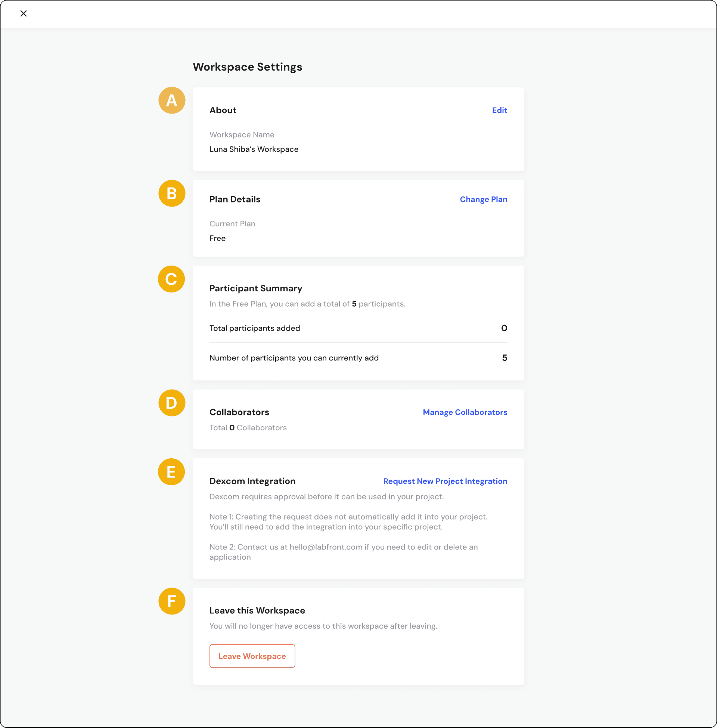The width and height of the screenshot is (717, 728).
Task: Close the Workspace Settings dialog
Action: pos(24,13)
